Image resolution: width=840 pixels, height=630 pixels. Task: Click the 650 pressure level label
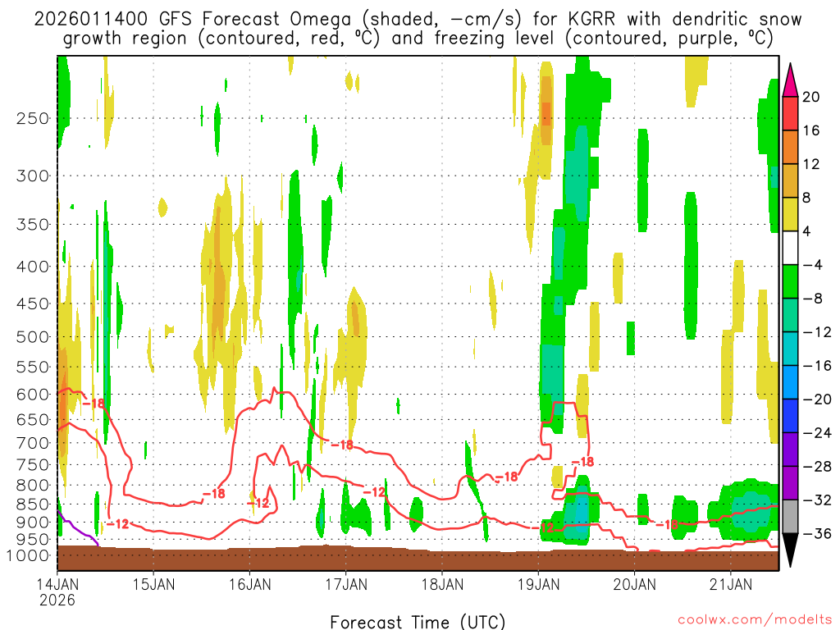33,419
